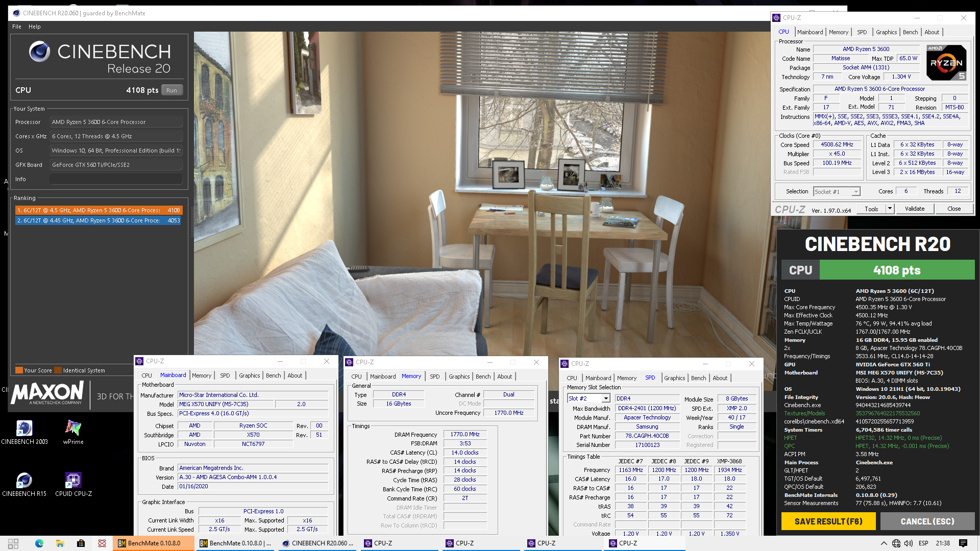Select the SPD tab in the Memory CPU-Z window
This screenshot has height=551, width=980.
435,377
